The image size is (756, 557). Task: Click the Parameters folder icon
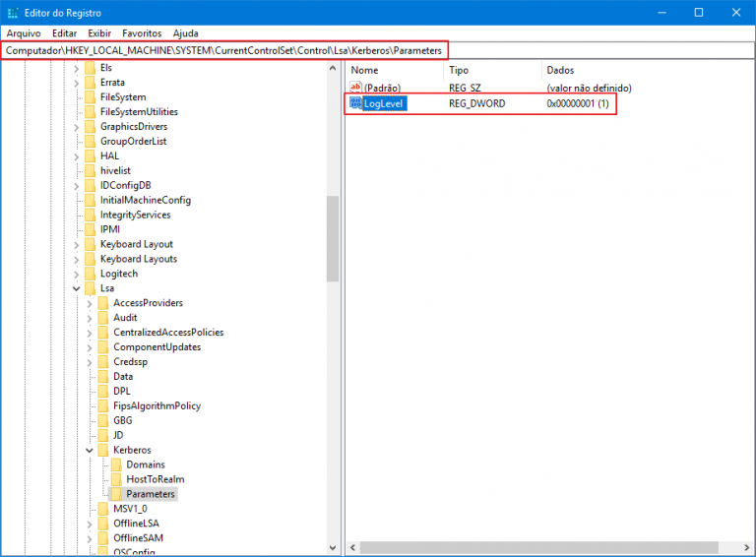(x=115, y=494)
